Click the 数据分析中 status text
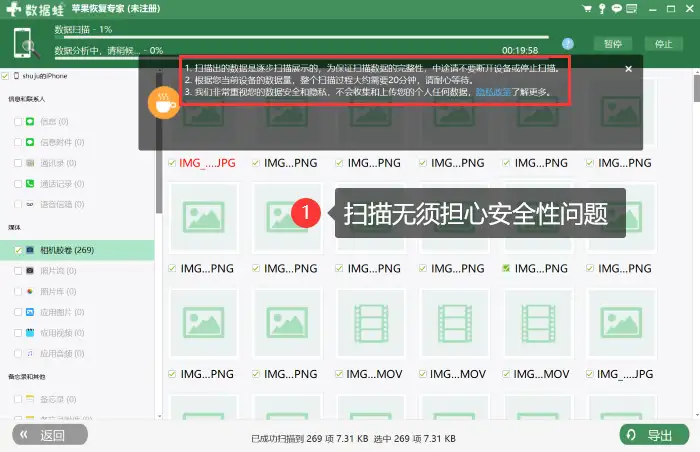This screenshot has height=452, width=700. coord(108,50)
